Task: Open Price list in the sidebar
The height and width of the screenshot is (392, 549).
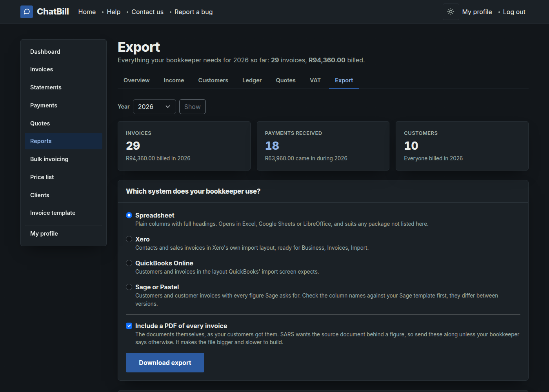Action: 64,177
